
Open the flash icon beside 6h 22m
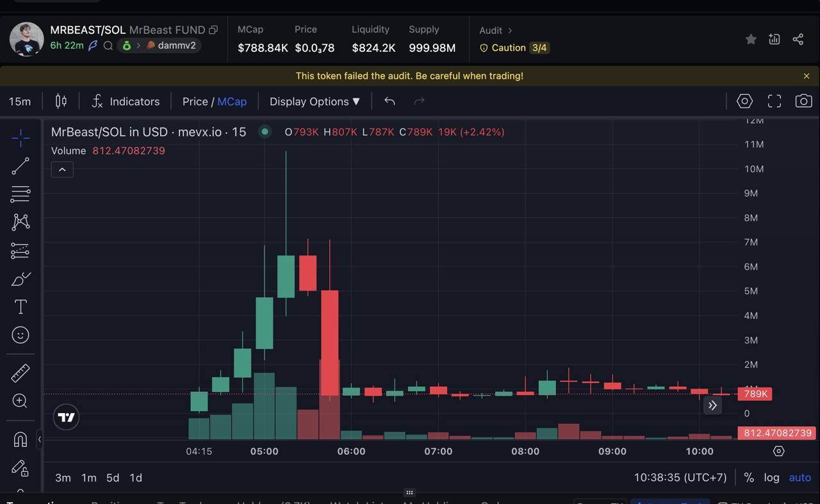pos(93,45)
